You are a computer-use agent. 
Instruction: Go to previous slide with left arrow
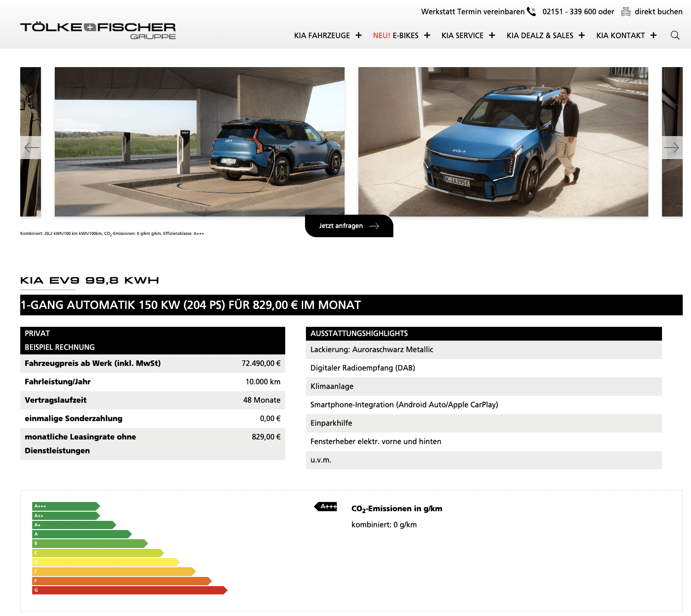(31, 148)
